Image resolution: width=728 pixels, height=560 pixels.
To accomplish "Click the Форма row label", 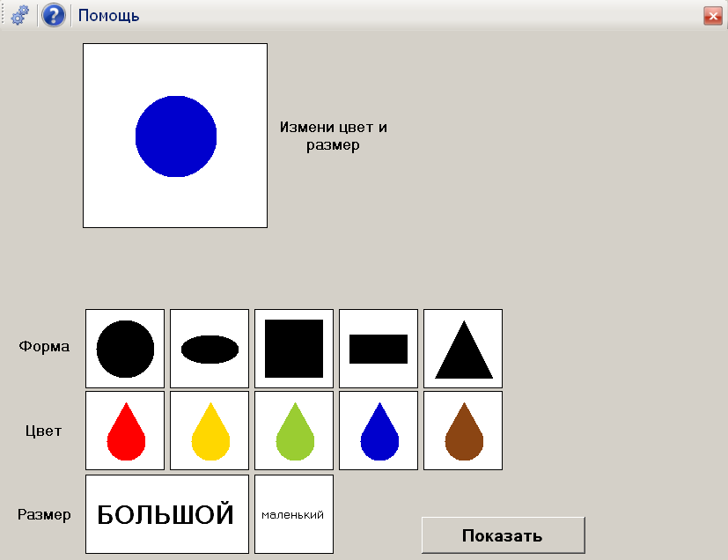I will pos(45,347).
